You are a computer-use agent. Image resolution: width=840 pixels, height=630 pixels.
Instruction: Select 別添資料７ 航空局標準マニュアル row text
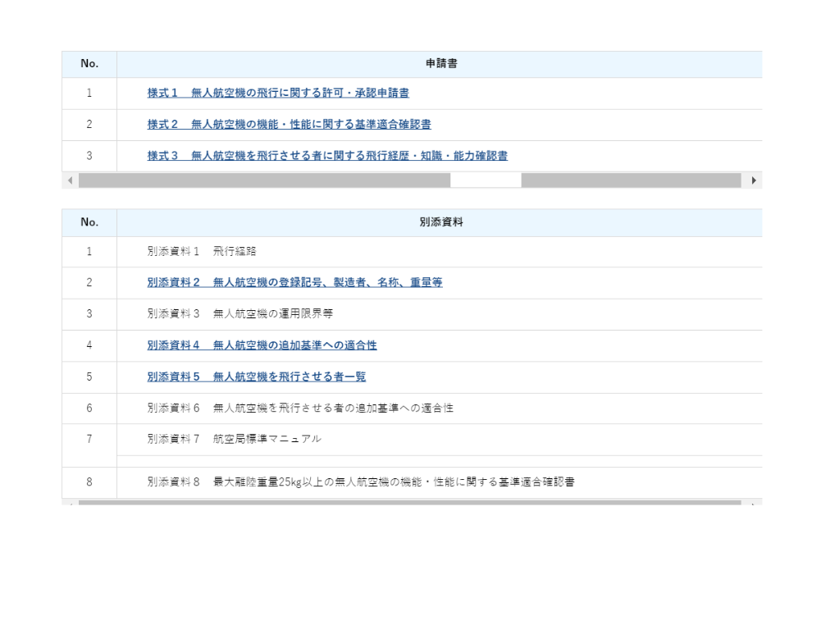(x=234, y=439)
